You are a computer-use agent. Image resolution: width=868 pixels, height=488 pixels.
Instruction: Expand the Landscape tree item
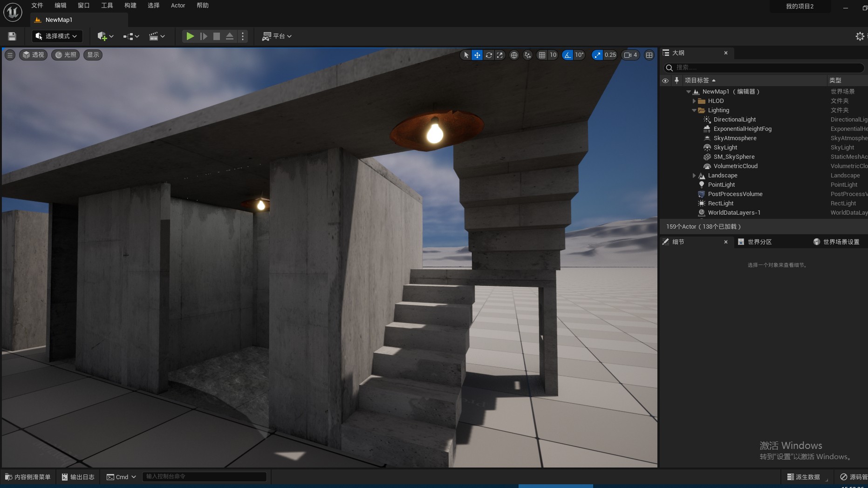(694, 176)
